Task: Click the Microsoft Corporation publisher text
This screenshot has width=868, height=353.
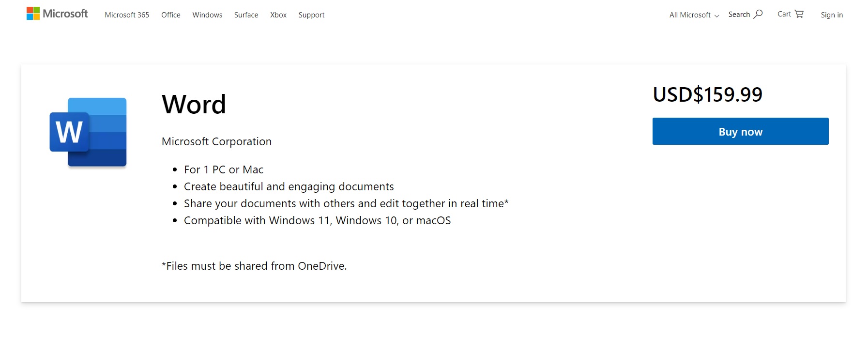Action: [x=216, y=141]
